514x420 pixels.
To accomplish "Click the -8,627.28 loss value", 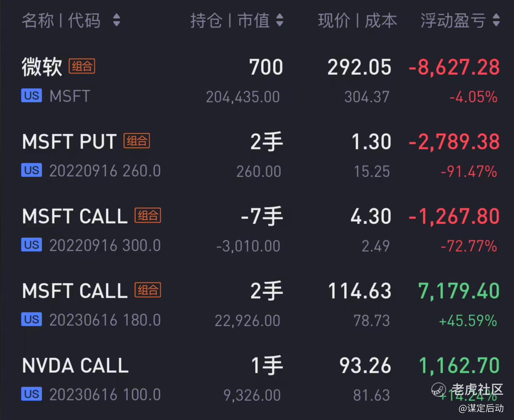I will [454, 67].
